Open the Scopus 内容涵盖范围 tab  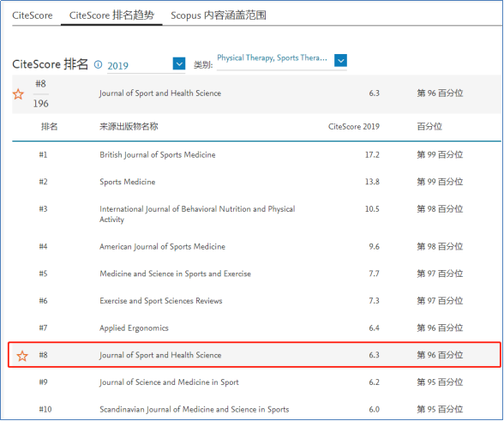pos(219,15)
